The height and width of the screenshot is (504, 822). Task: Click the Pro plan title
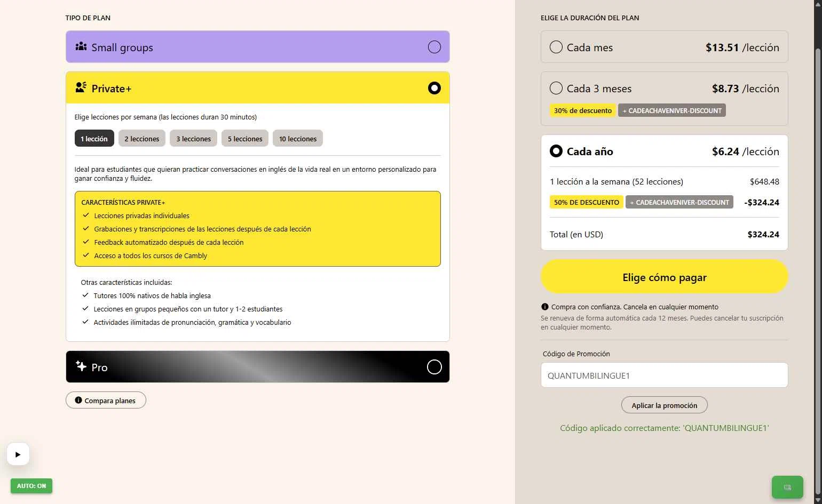(100, 367)
